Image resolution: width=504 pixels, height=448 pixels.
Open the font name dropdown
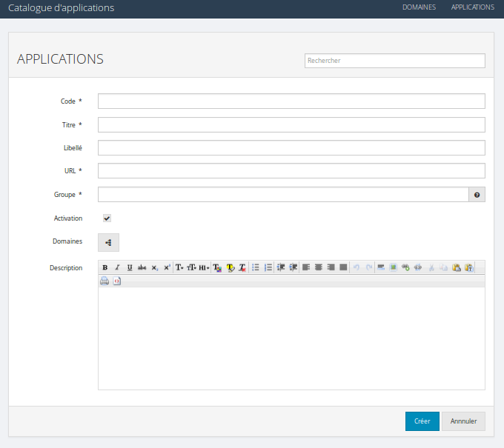(x=179, y=267)
